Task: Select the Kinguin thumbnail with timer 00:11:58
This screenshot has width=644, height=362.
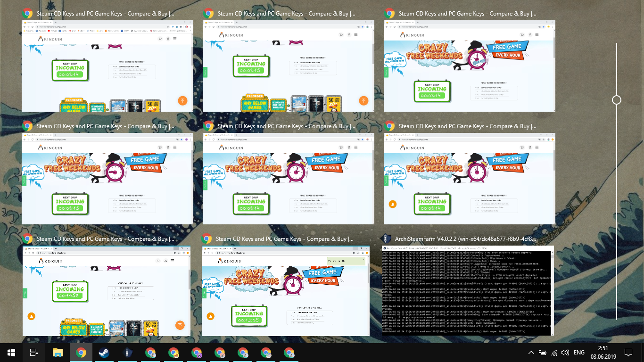Action: tap(107, 291)
